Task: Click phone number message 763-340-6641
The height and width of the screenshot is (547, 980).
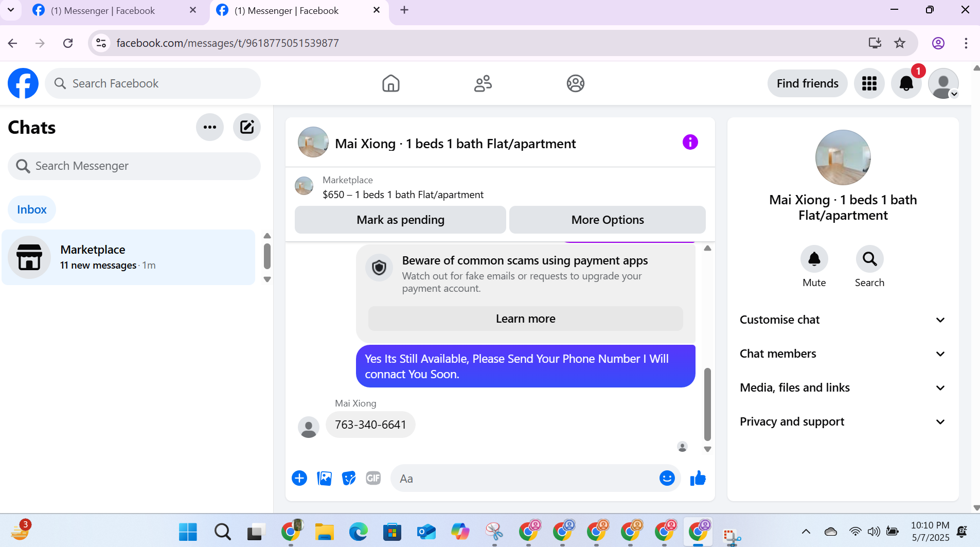Action: (370, 425)
